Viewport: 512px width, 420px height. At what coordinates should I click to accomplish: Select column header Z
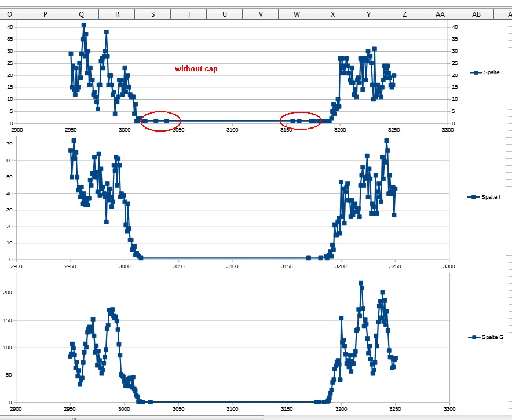[x=404, y=12]
